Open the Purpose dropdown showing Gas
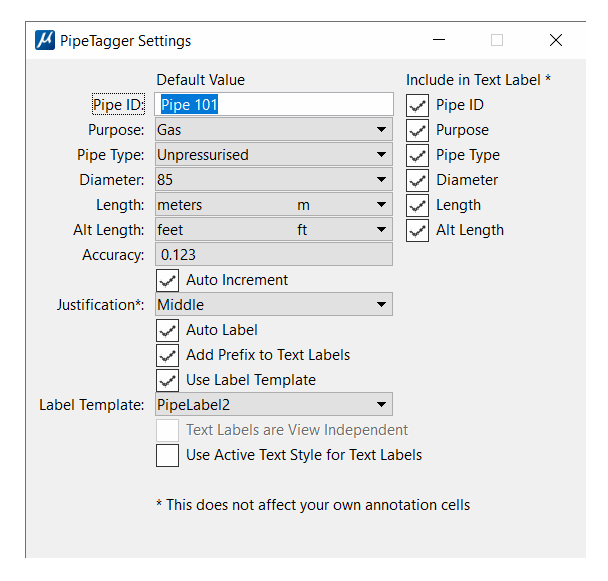 click(x=274, y=130)
